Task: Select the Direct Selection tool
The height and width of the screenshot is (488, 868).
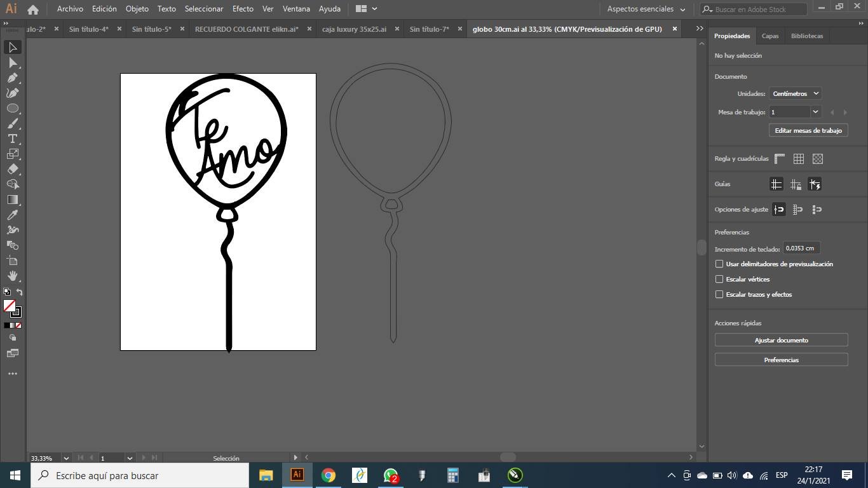Action: 12,63
